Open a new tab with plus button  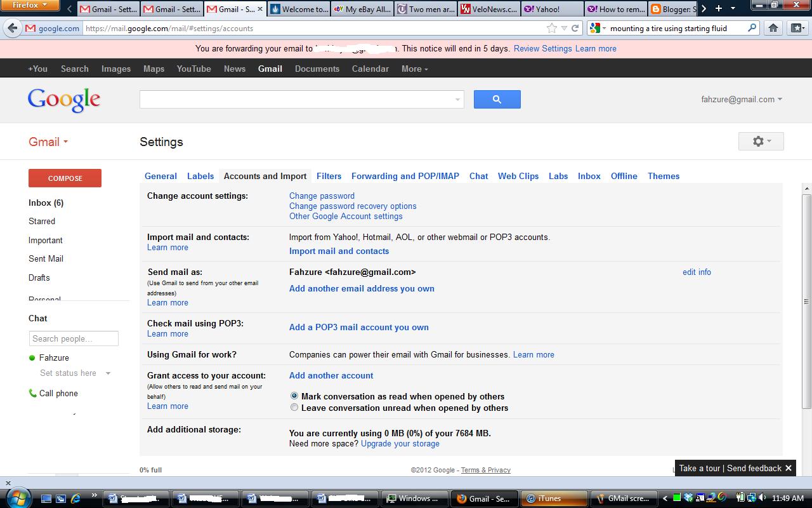(718, 9)
